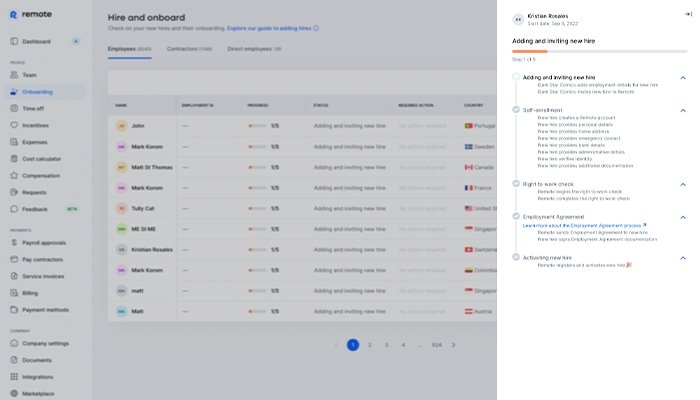Click the Remote logo
Image resolution: width=700 pixels, height=400 pixels.
coord(30,14)
